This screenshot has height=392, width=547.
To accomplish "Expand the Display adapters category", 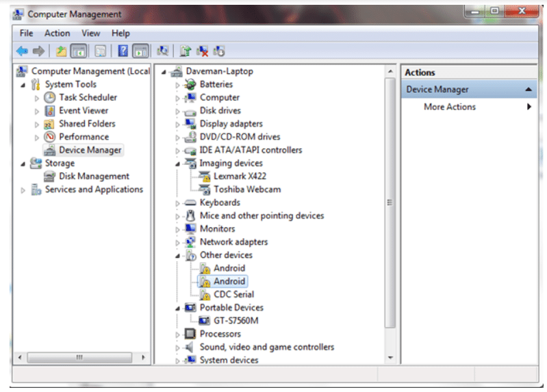I will point(178,125).
